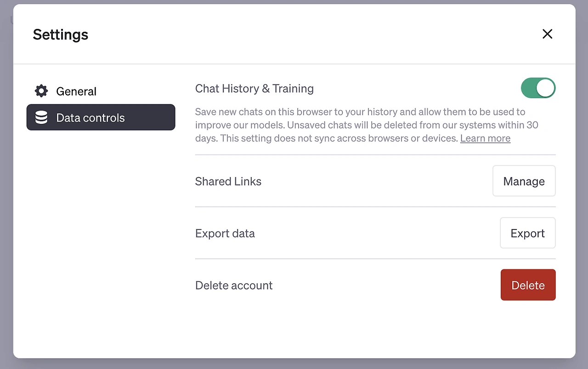Screen dimensions: 588x369
Task: Click the database stack icon beside Data controls
Action: click(x=41, y=117)
